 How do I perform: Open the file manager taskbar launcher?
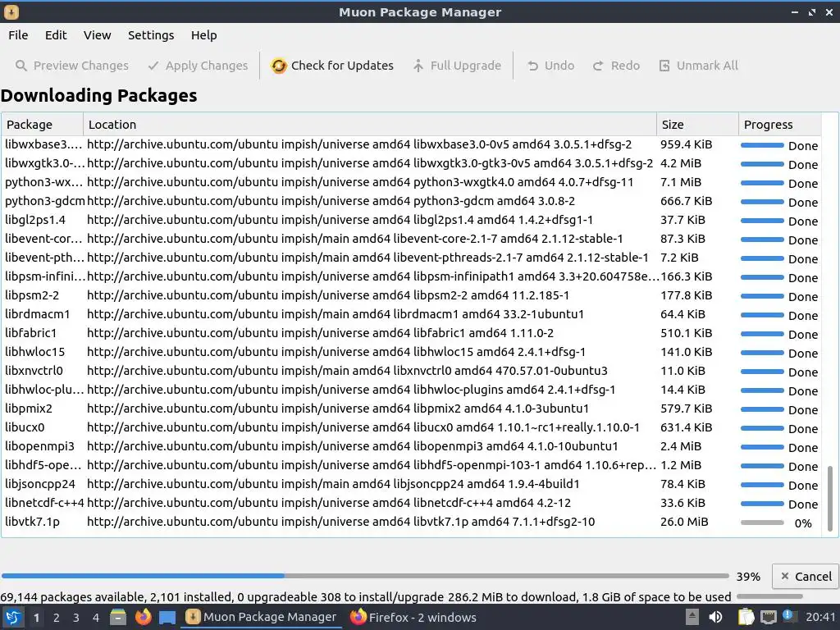click(118, 617)
